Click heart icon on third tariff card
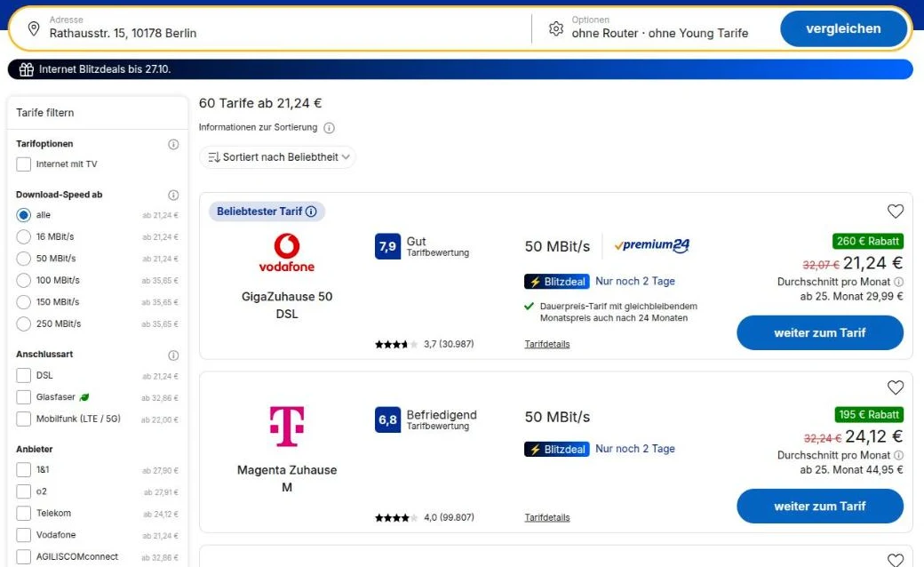Image resolution: width=924 pixels, height=567 pixels. click(x=896, y=560)
